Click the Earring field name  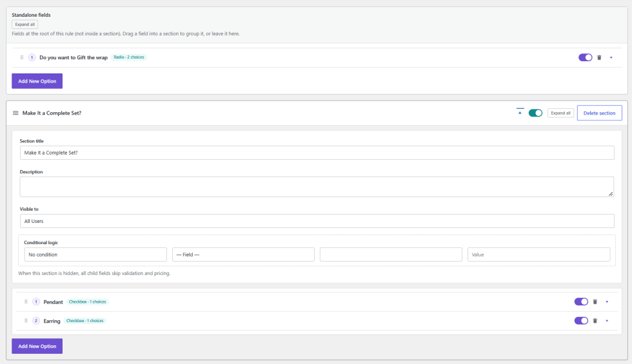52,321
